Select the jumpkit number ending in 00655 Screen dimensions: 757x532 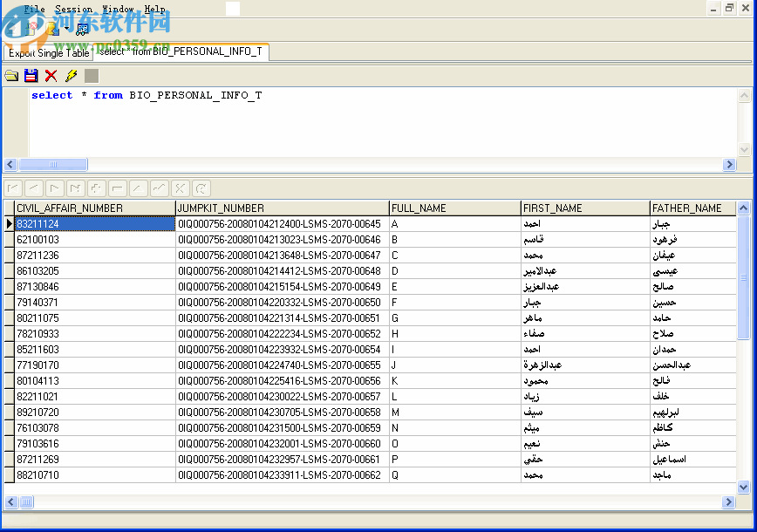pos(282,365)
